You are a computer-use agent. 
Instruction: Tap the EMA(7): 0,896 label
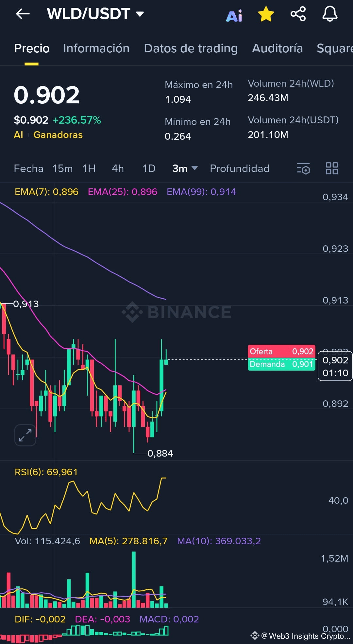point(46,192)
